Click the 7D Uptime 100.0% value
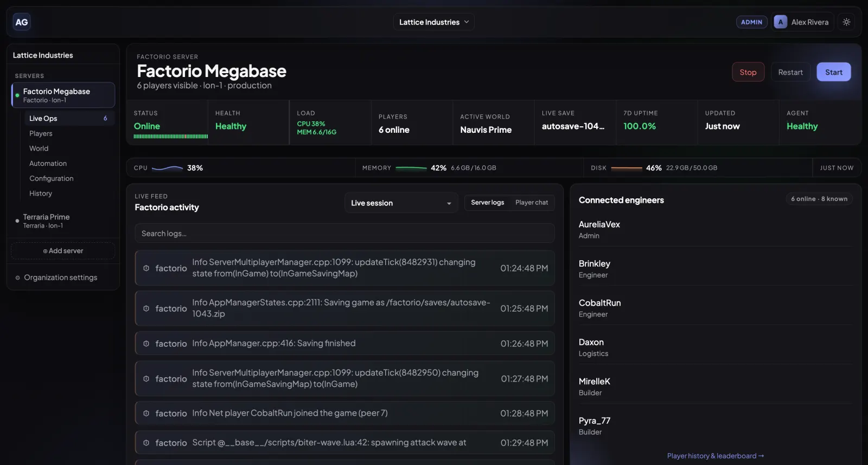Screen dimensions: 868x465 pos(640,126)
